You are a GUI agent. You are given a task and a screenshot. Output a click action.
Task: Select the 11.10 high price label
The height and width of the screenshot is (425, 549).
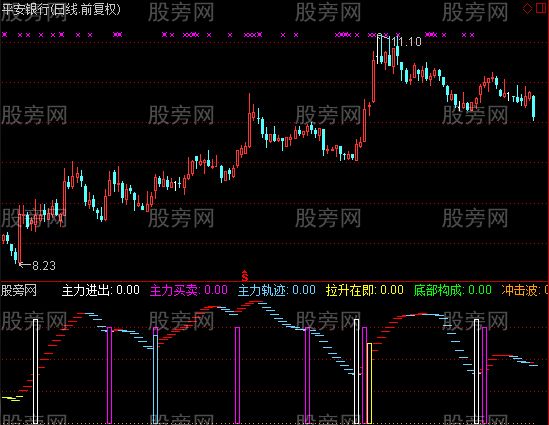coord(406,42)
